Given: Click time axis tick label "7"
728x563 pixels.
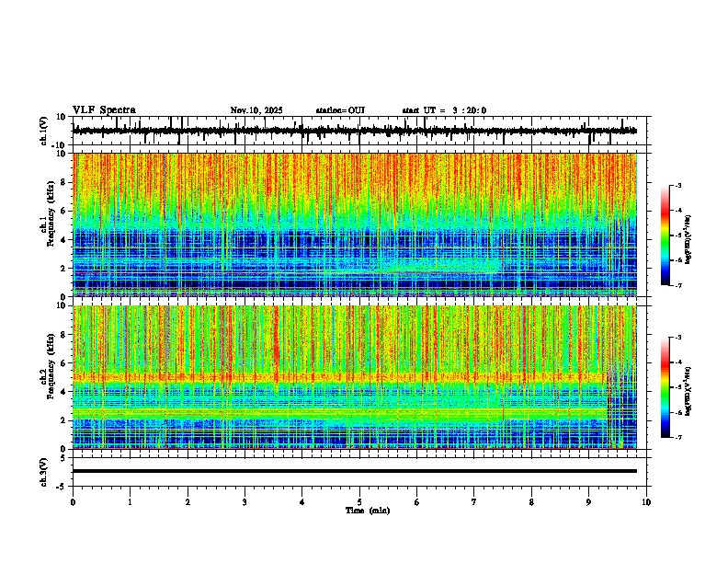Looking at the screenshot, I should 474,502.
